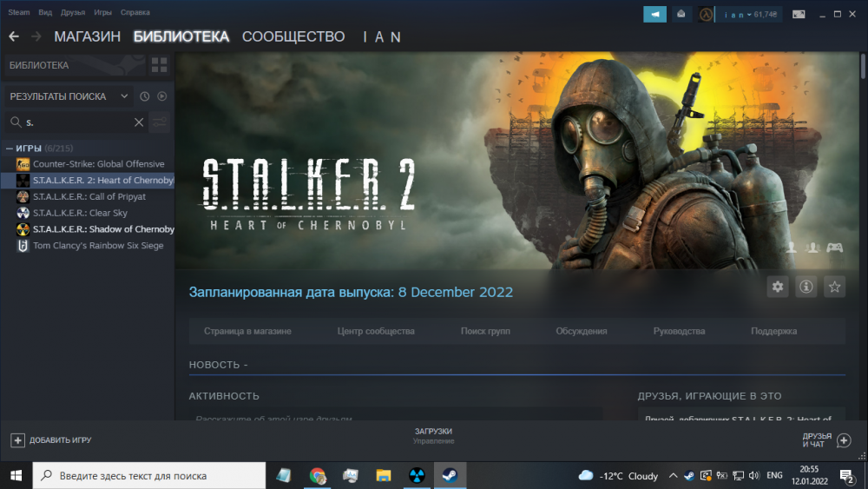Click the Counter-Strike: Global Offensive game icon
868x489 pixels.
(x=23, y=164)
